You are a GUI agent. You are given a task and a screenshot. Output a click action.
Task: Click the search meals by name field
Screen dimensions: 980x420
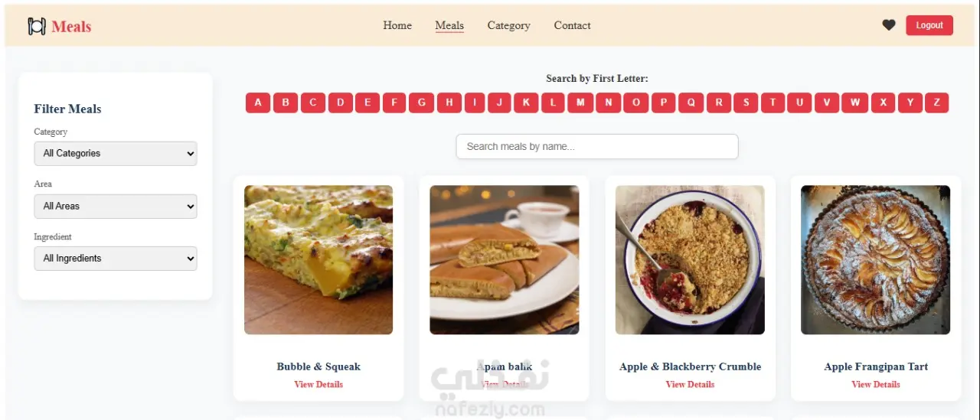coord(597,147)
